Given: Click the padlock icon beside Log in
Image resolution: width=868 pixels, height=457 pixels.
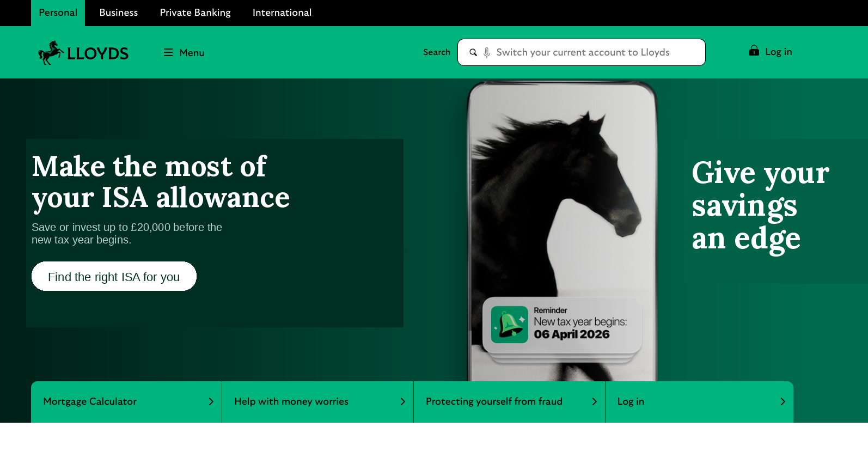Looking at the screenshot, I should pyautogui.click(x=754, y=51).
